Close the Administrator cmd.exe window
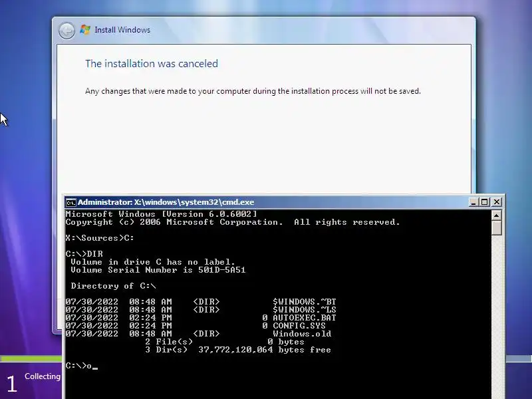This screenshot has width=532, height=399. point(496,202)
